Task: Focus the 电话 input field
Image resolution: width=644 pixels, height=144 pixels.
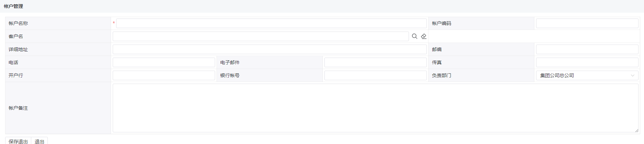Action: coord(164,62)
